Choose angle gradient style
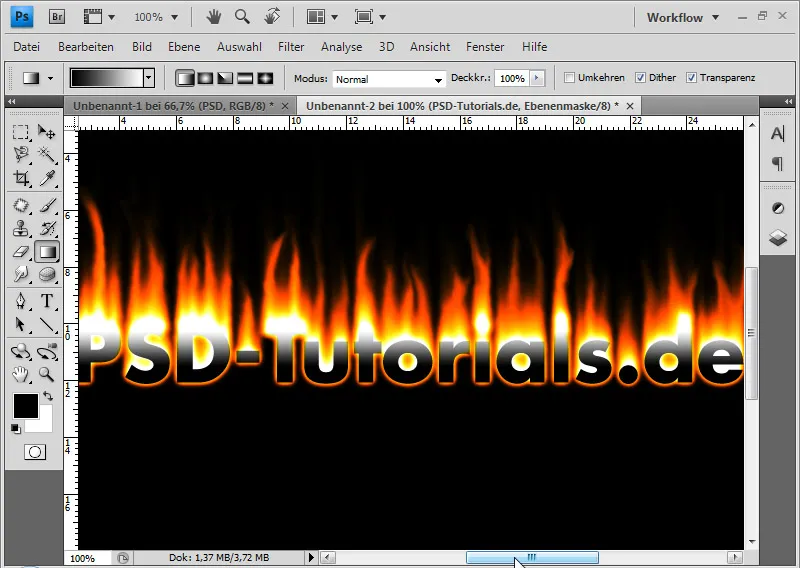The width and height of the screenshot is (800, 568). tap(225, 78)
